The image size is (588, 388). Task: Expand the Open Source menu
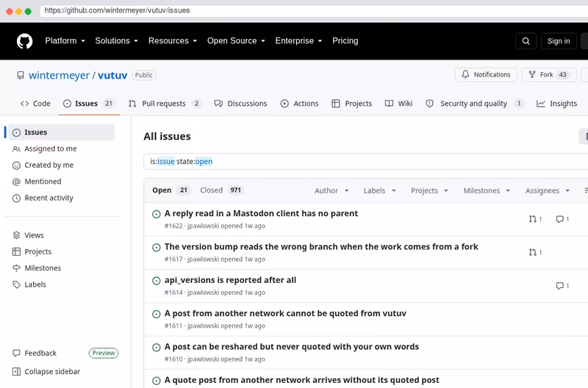coord(236,41)
